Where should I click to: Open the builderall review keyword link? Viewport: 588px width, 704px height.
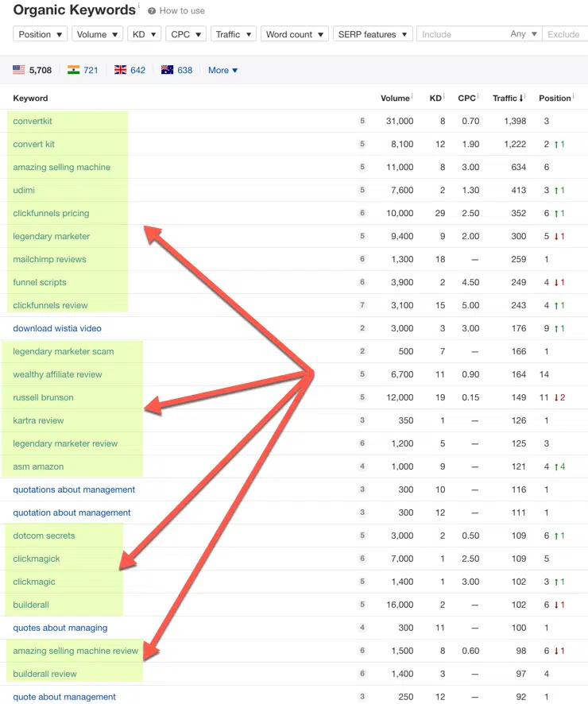click(x=44, y=674)
